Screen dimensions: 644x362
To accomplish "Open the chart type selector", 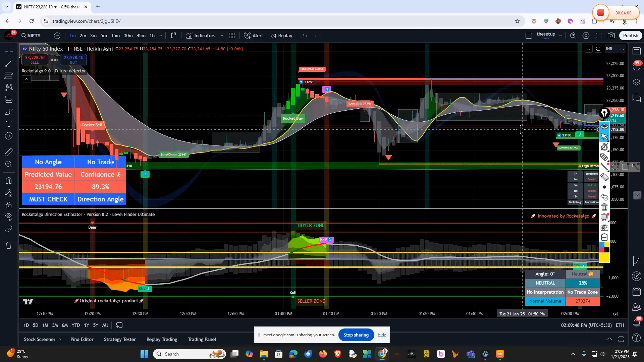I will pos(173,36).
